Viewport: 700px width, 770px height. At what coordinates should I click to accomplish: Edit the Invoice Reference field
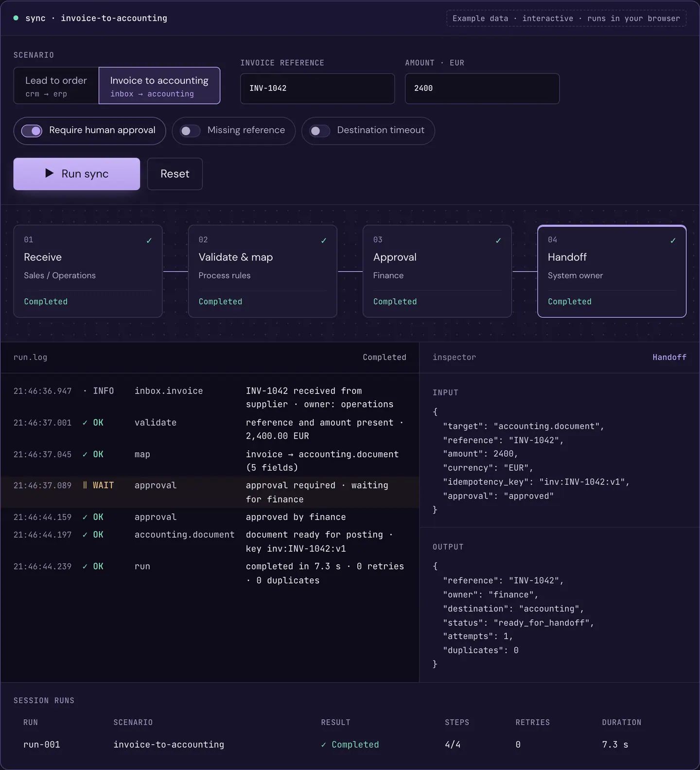coord(317,89)
